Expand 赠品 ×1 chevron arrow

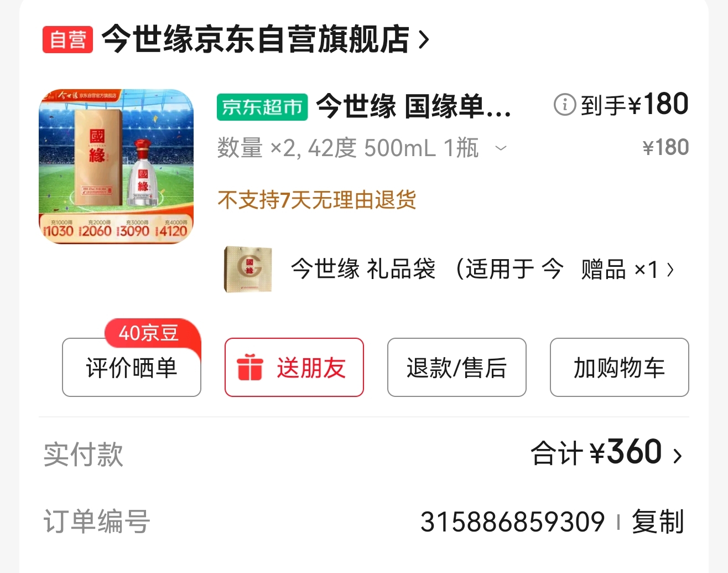[670, 270]
